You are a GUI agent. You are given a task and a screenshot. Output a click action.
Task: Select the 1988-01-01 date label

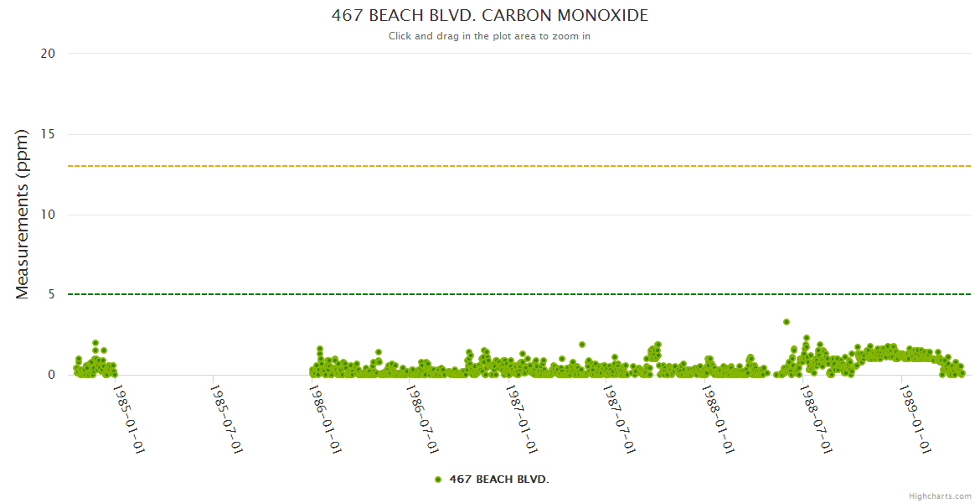click(x=718, y=419)
